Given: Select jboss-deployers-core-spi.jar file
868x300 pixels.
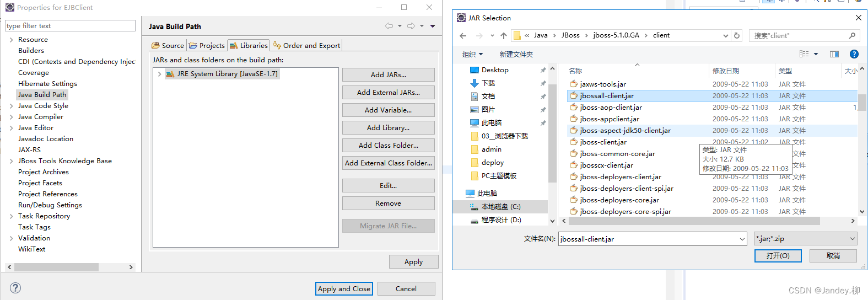Looking at the screenshot, I should (x=626, y=212).
